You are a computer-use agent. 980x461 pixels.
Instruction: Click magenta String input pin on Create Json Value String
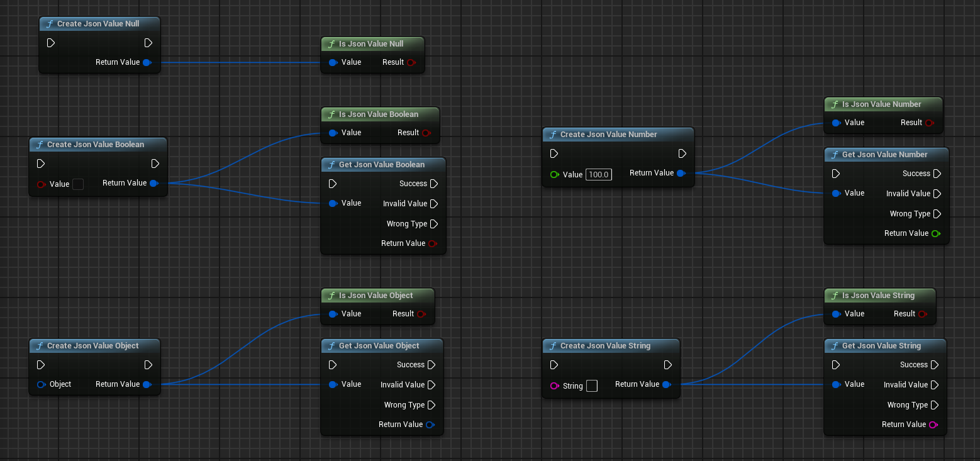(555, 386)
